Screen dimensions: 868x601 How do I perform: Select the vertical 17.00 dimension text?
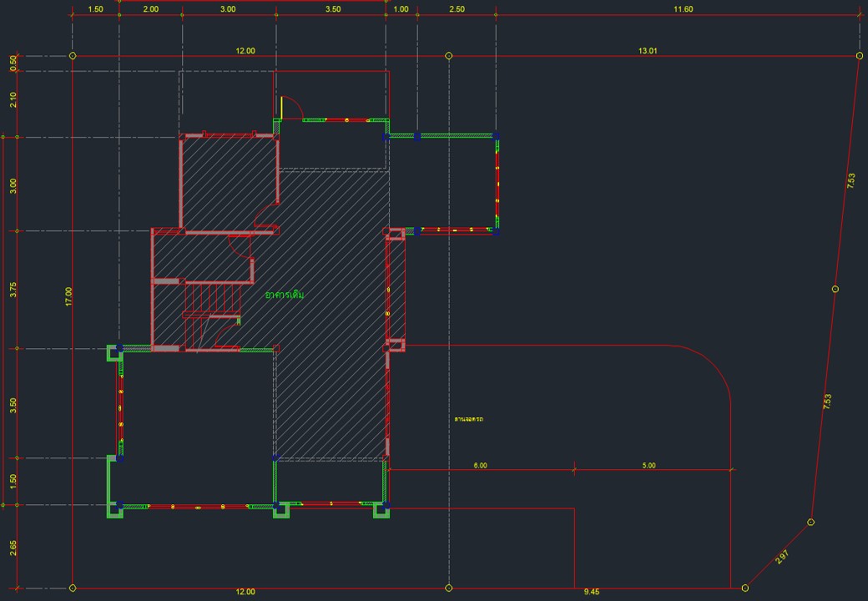point(68,296)
